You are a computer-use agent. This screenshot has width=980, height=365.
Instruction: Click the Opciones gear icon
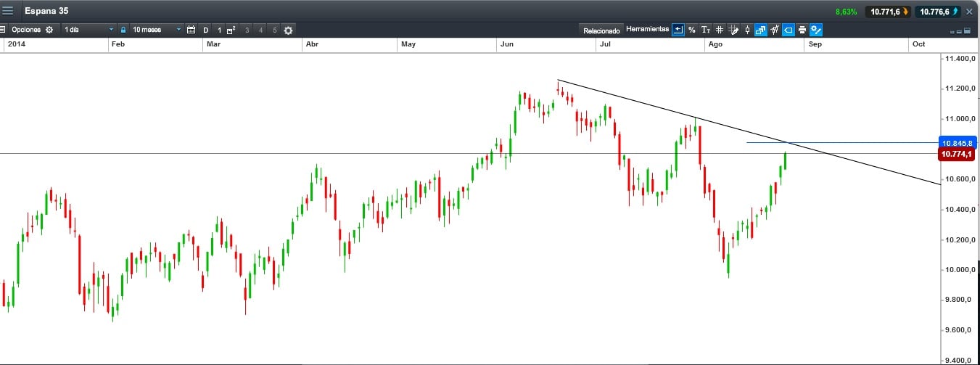click(x=49, y=30)
